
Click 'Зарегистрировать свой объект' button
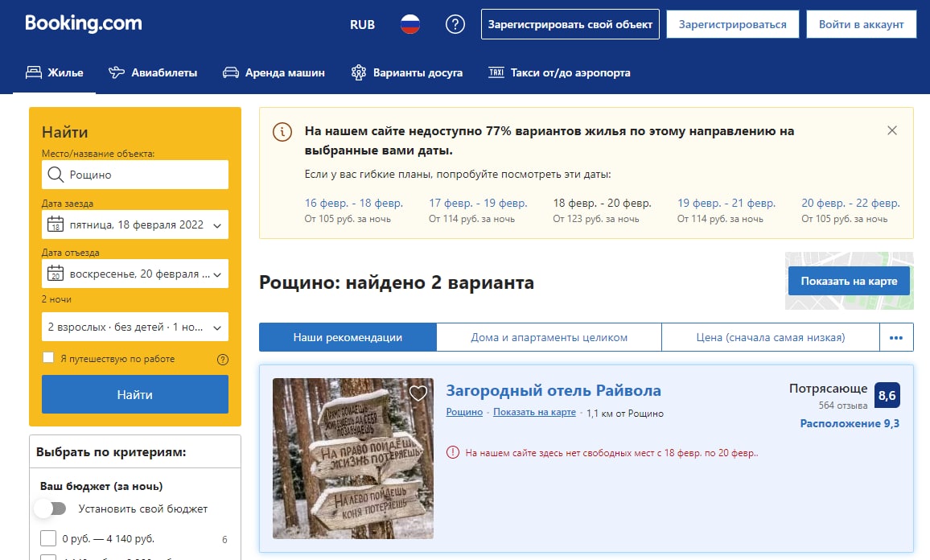click(x=570, y=24)
